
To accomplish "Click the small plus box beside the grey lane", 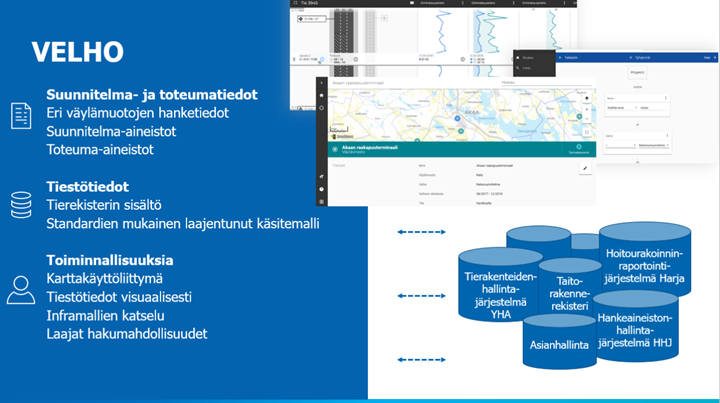I will [384, 18].
